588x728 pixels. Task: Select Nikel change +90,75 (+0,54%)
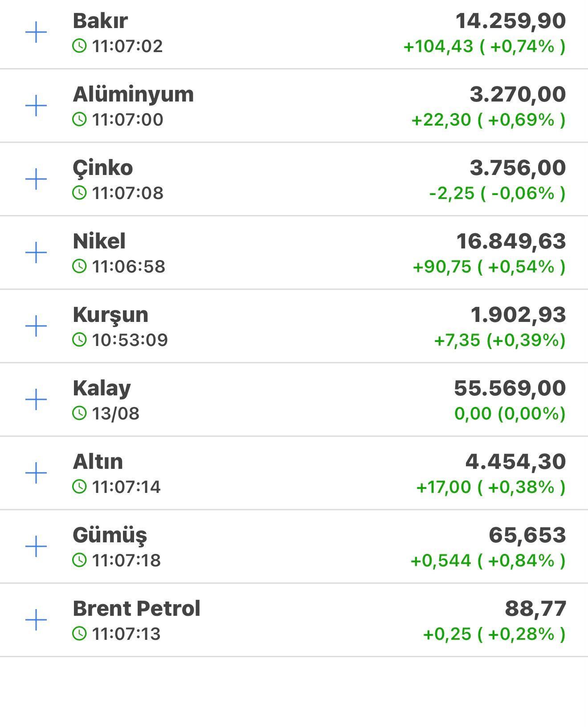point(489,267)
